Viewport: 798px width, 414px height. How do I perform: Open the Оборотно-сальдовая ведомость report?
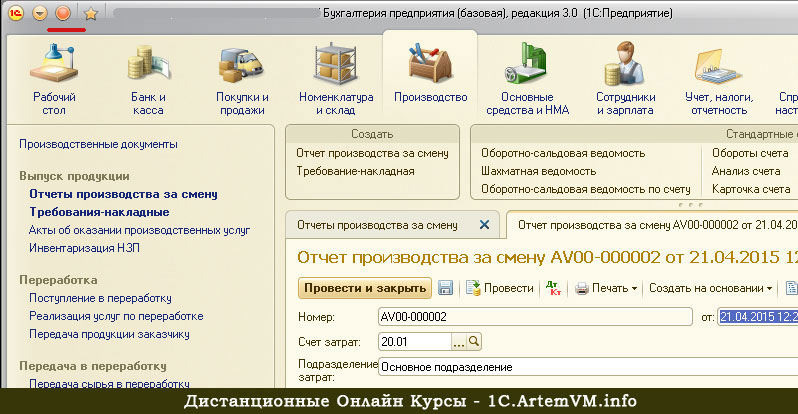pyautogui.click(x=563, y=153)
